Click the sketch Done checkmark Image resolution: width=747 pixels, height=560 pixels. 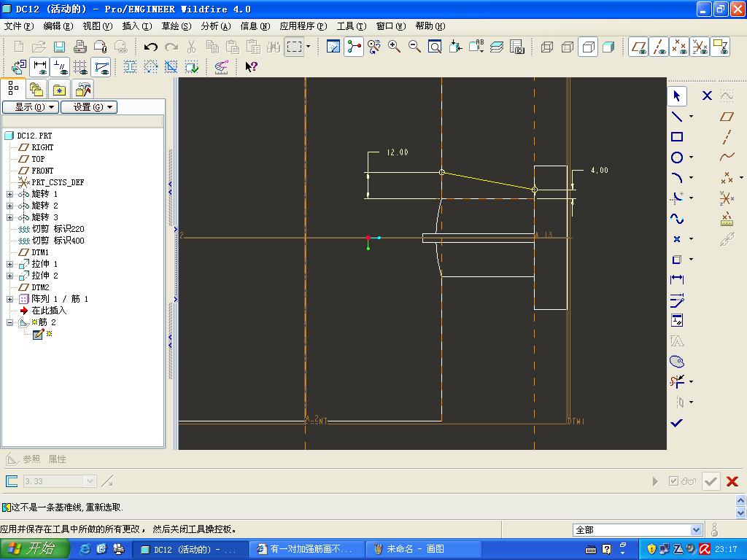point(676,422)
